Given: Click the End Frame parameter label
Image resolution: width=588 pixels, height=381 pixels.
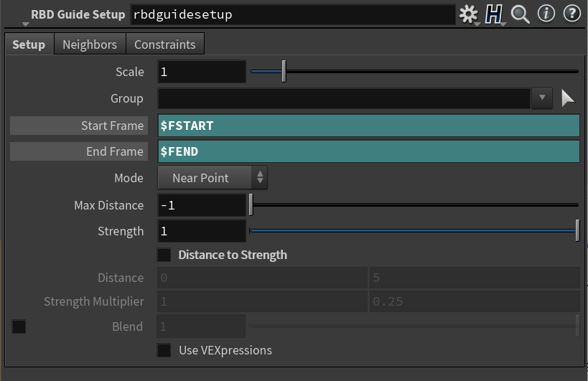Looking at the screenshot, I should pyautogui.click(x=78, y=151).
